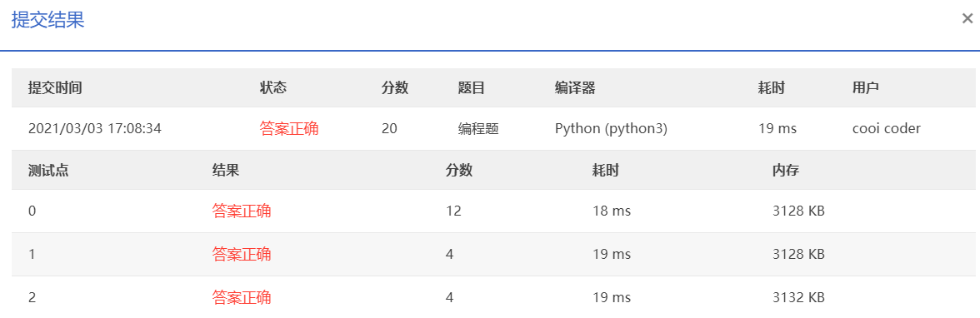This screenshot has height=318, width=980.
Task: Click the overall 19 ms time in submission row
Action: tap(777, 129)
